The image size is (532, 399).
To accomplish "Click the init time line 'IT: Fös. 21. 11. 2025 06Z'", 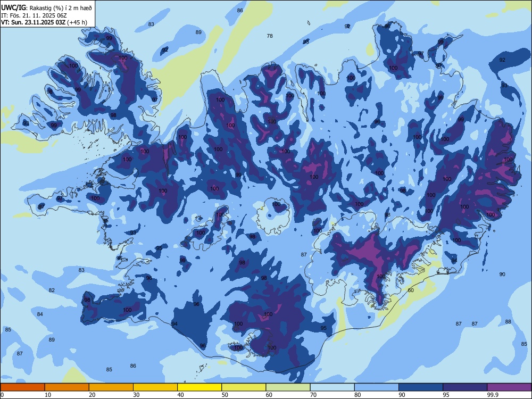I will tap(34, 15).
